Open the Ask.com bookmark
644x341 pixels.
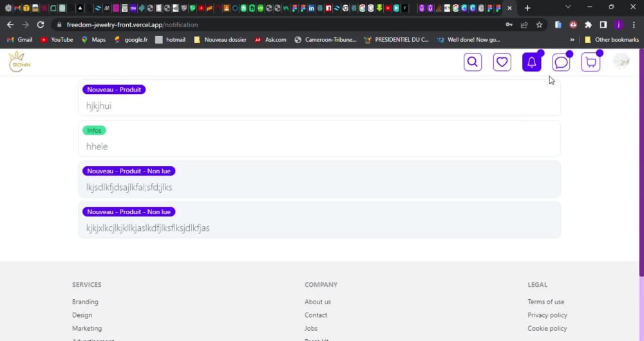tap(270, 40)
